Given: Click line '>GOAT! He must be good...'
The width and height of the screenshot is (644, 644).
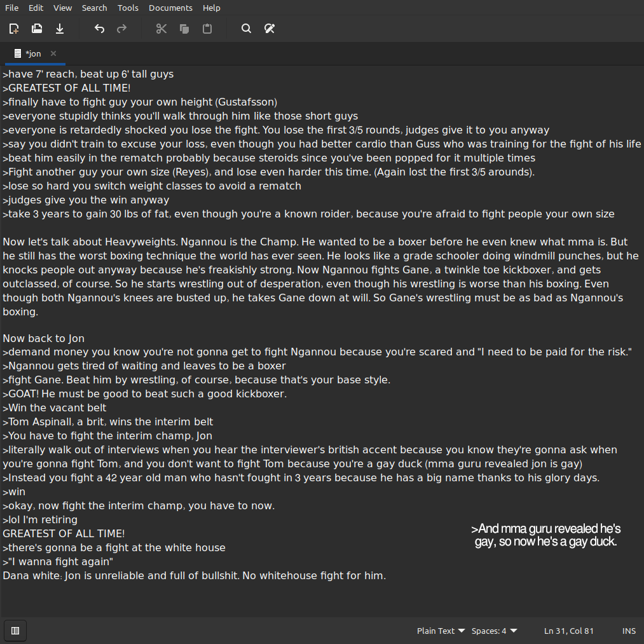Looking at the screenshot, I should 144,394.
